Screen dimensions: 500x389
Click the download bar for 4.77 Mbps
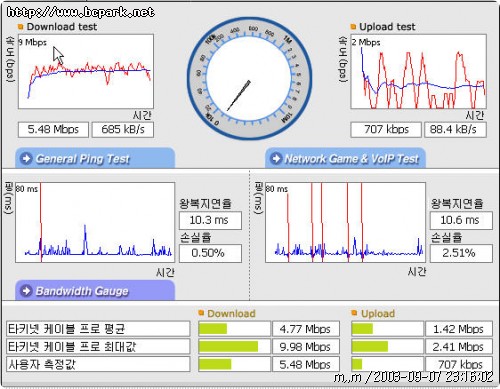tap(234, 329)
